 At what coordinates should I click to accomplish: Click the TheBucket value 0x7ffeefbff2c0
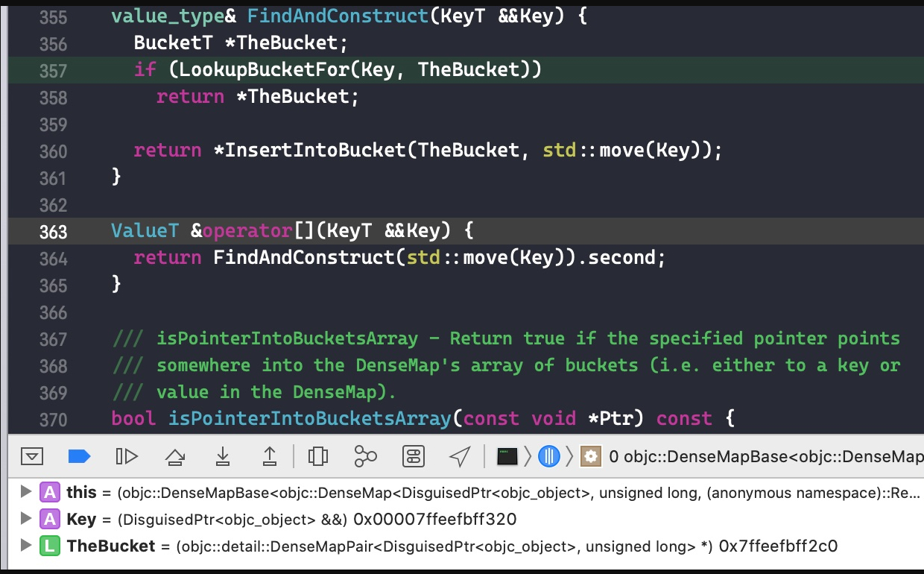(x=778, y=546)
